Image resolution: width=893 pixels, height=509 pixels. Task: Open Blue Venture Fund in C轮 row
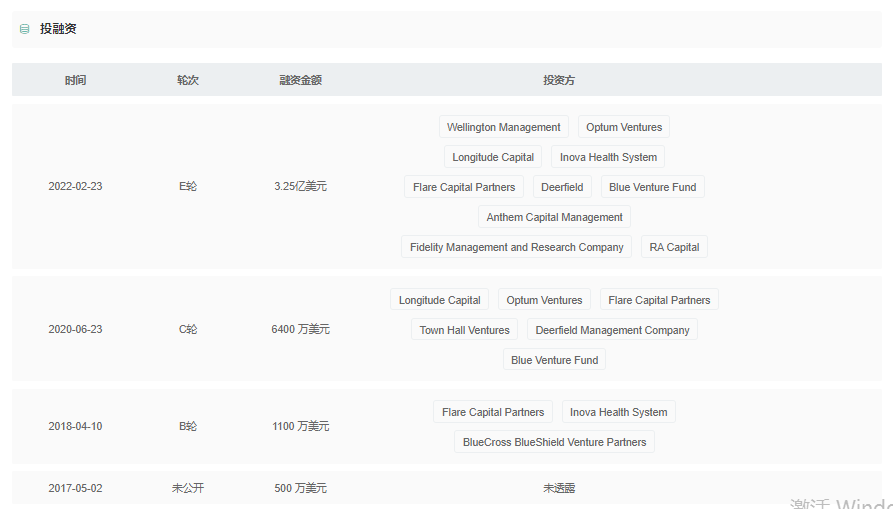coord(554,360)
